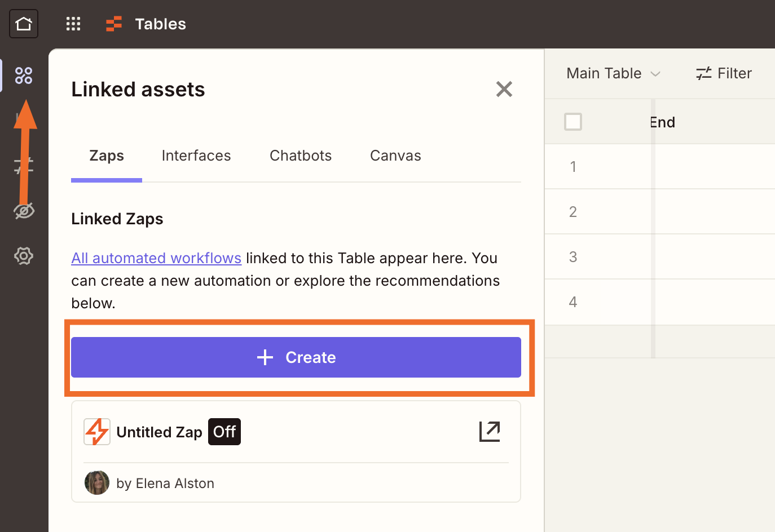Open table settings gear icon
The height and width of the screenshot is (532, 775).
pyautogui.click(x=24, y=256)
